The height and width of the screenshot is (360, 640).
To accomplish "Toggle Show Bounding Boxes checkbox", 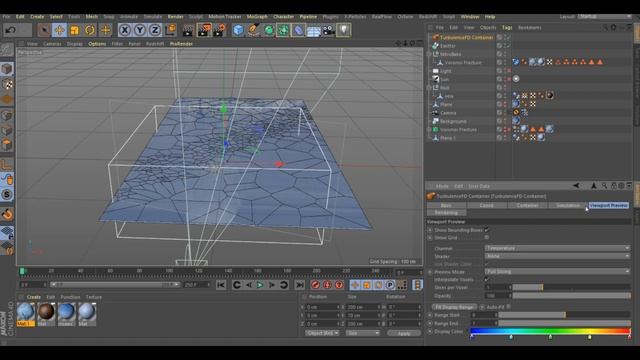I will point(487,230).
